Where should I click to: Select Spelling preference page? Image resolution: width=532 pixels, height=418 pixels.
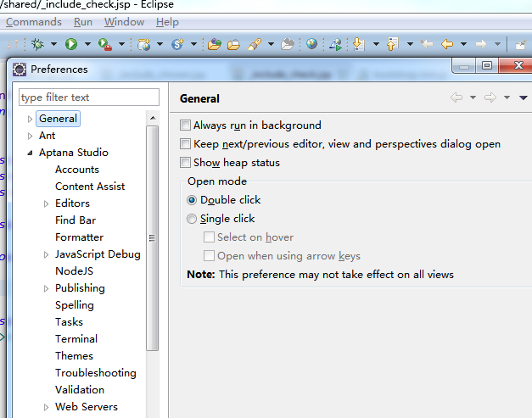pyautogui.click(x=75, y=305)
